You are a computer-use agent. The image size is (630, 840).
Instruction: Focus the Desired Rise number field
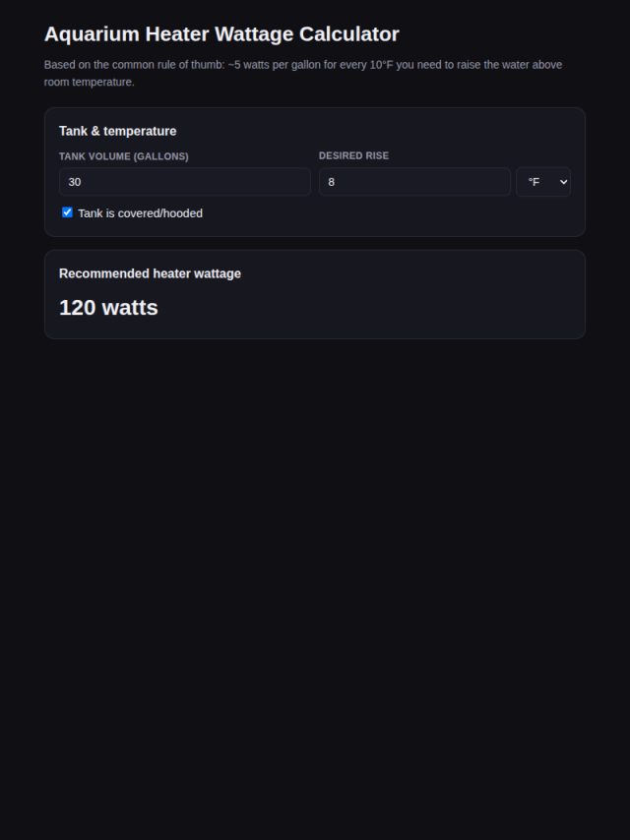[414, 182]
